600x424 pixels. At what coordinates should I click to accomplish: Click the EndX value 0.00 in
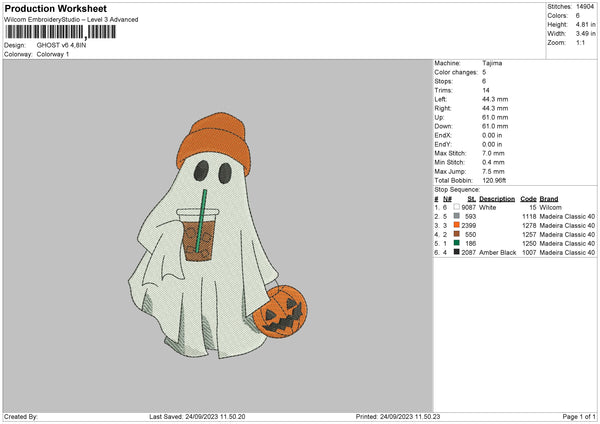(492, 135)
